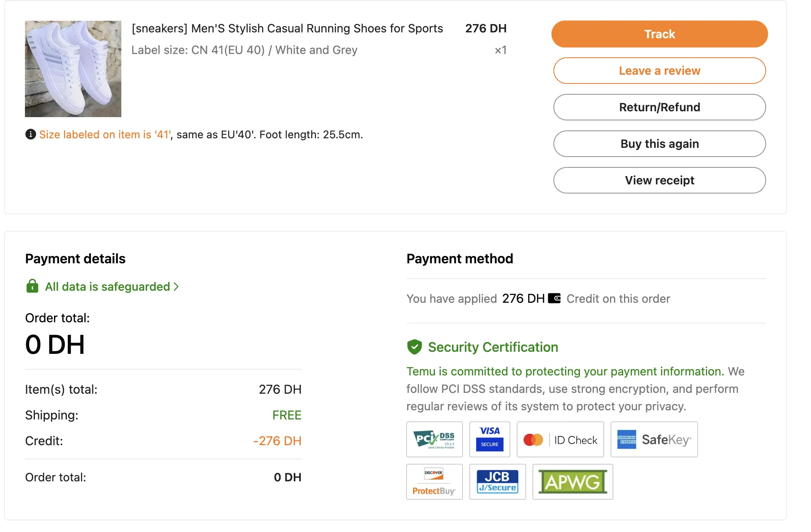This screenshot has height=532, width=811.
Task: Click the -276 DH credit value
Action: [277, 441]
